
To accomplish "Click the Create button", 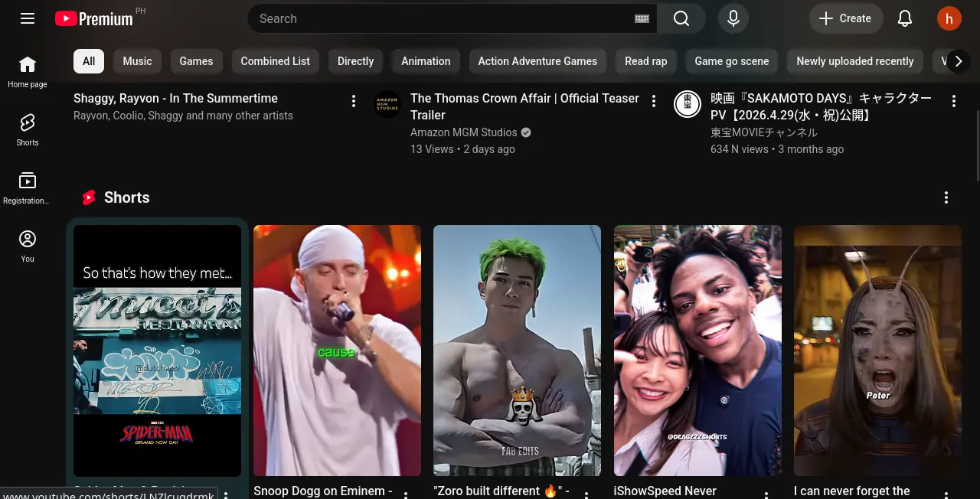I will tap(846, 18).
